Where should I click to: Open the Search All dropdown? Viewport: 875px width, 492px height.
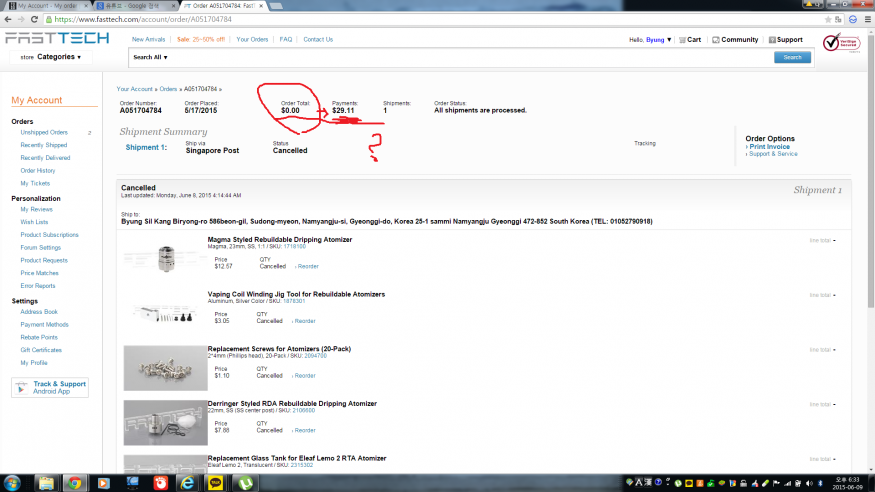pyautogui.click(x=150, y=57)
